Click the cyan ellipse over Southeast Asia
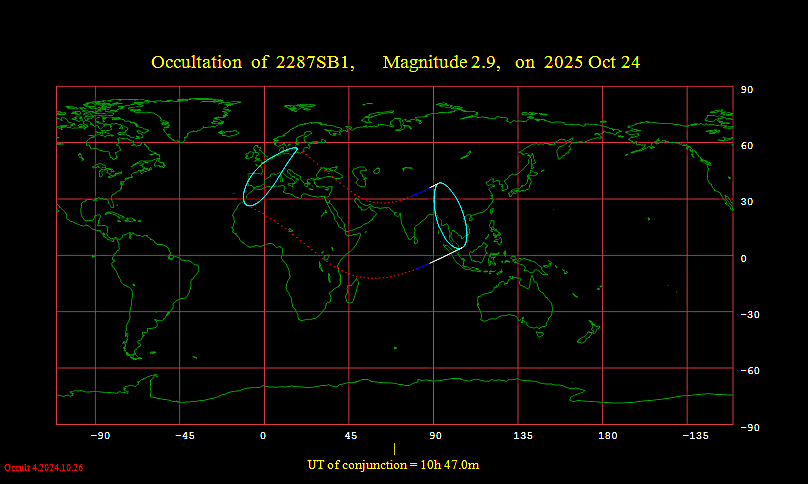The height and width of the screenshot is (484, 808). tap(437, 214)
